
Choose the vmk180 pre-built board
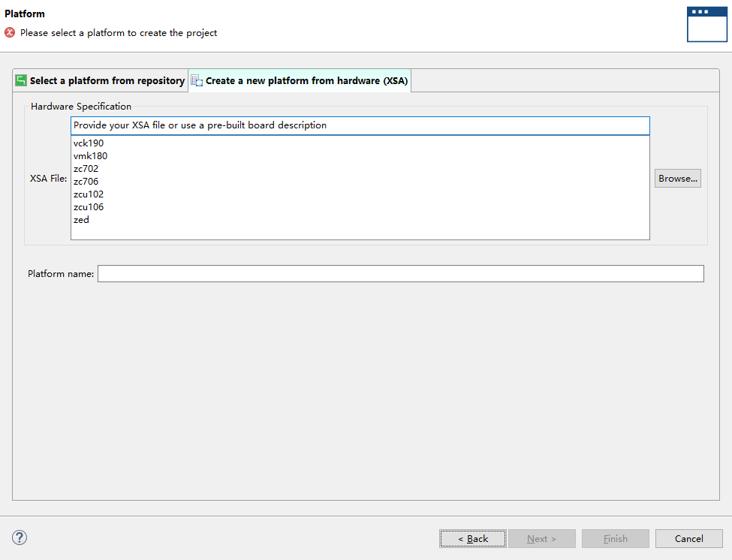pyautogui.click(x=90, y=156)
